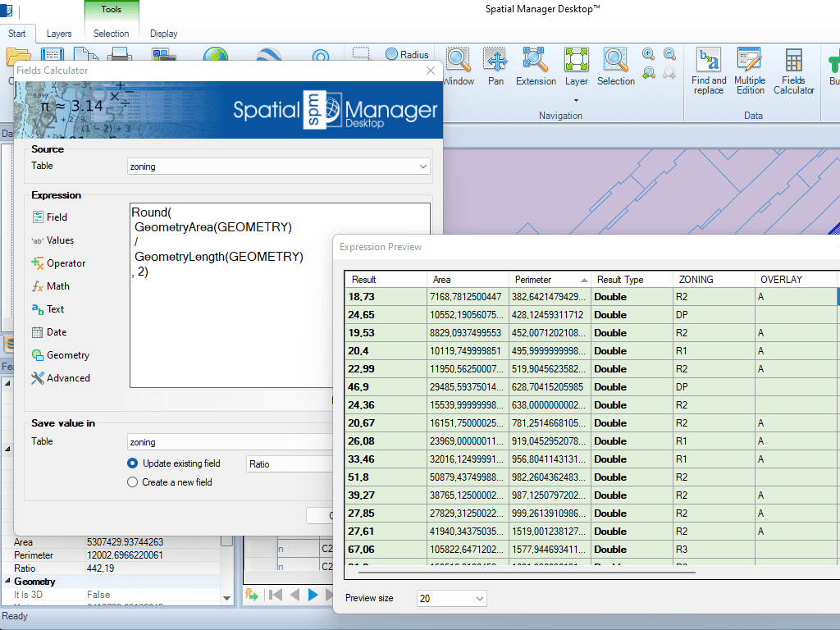This screenshot has width=840, height=630.
Task: Switch to the Display ribbon tab
Action: pos(163,33)
